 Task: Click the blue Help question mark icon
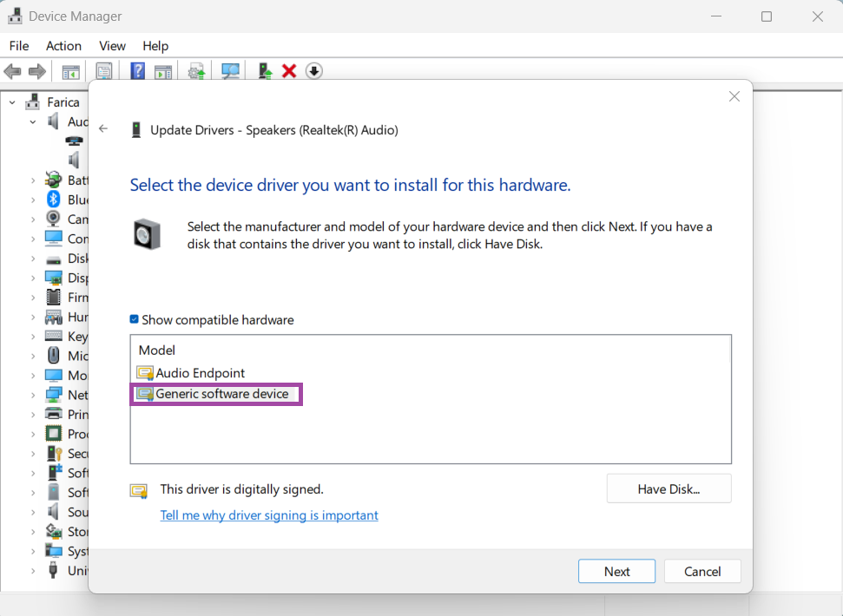(x=137, y=71)
